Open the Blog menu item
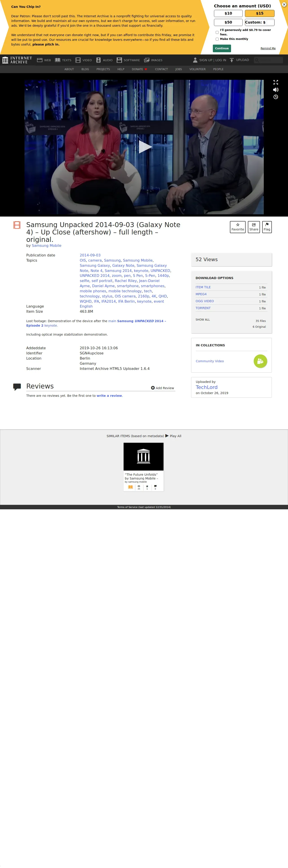Screen dimensions: 288x868 point(85,69)
